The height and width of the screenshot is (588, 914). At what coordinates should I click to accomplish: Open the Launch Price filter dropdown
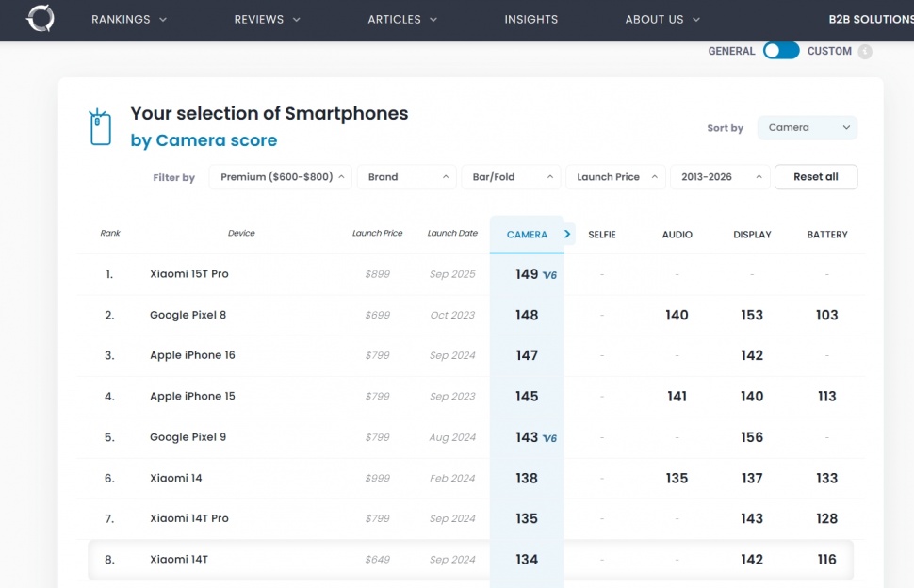pyautogui.click(x=615, y=177)
